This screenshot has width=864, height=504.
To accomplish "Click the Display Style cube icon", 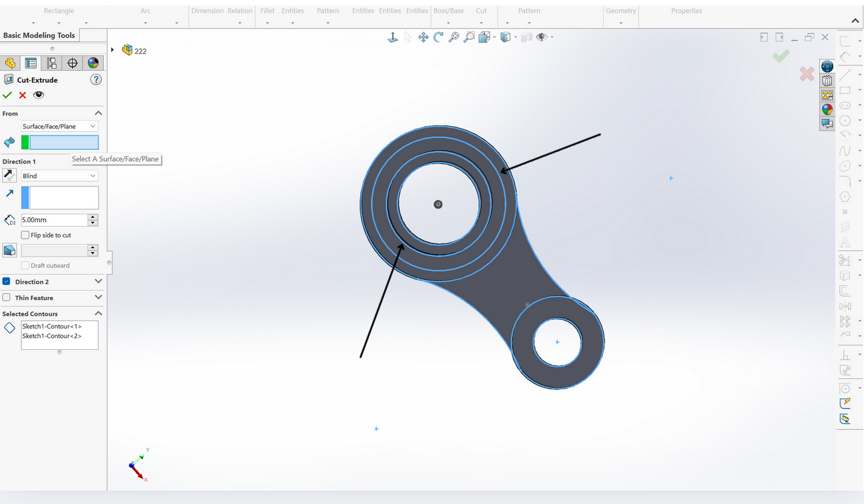I will point(505,37).
